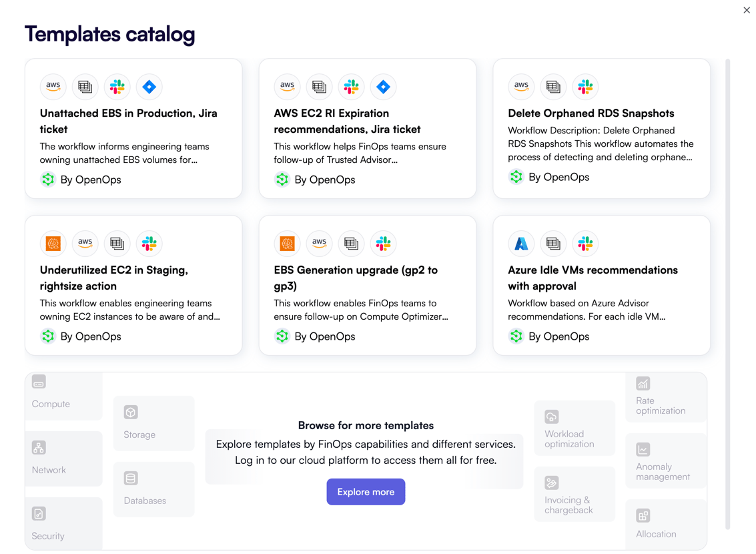Click table icon on Azure Idle VMs card
The image size is (756, 554).
pyautogui.click(x=553, y=244)
